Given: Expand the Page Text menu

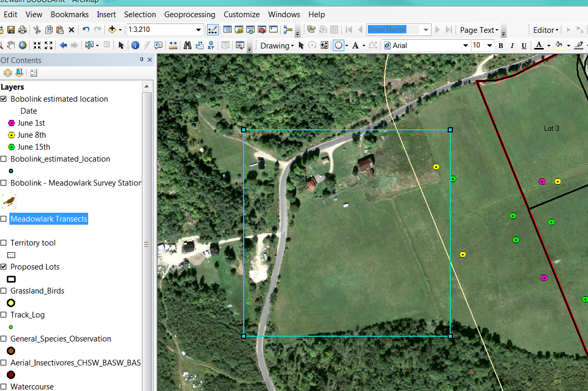Looking at the screenshot, I should (x=479, y=30).
